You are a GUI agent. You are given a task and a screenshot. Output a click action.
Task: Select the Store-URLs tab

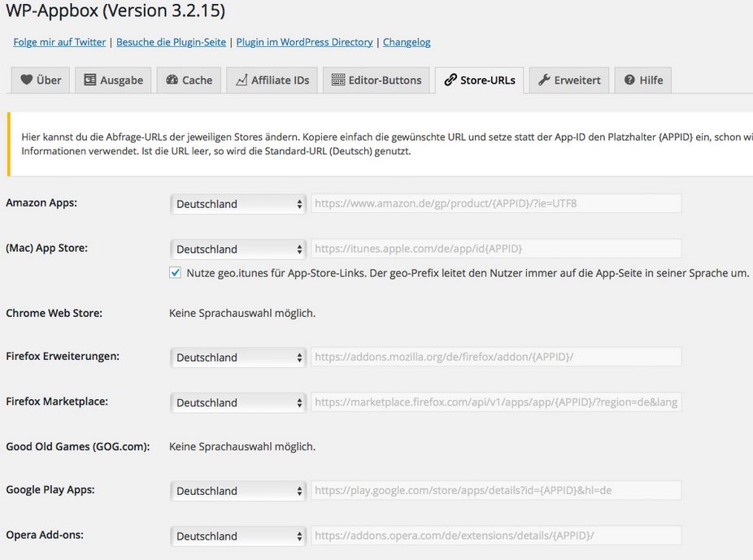click(x=479, y=80)
